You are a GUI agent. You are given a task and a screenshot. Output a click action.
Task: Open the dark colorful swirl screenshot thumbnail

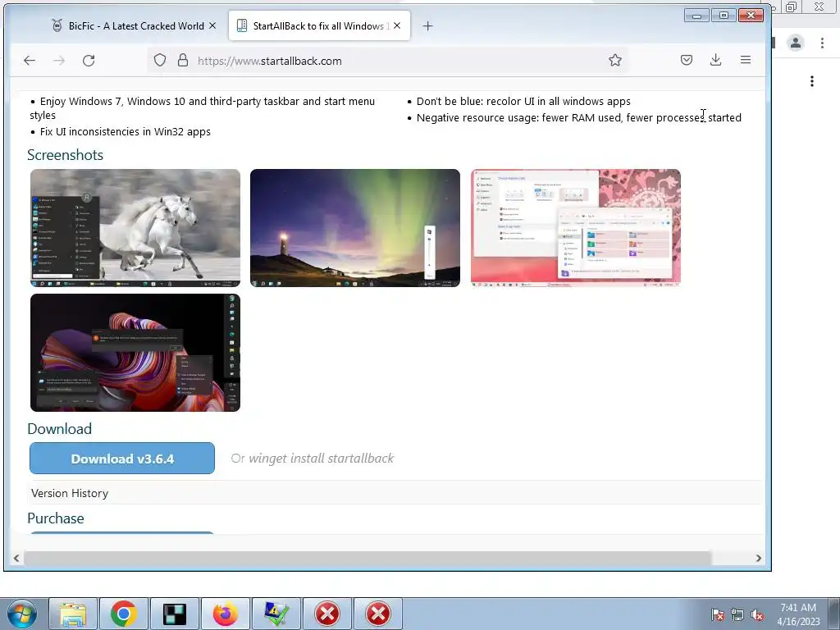pos(135,353)
